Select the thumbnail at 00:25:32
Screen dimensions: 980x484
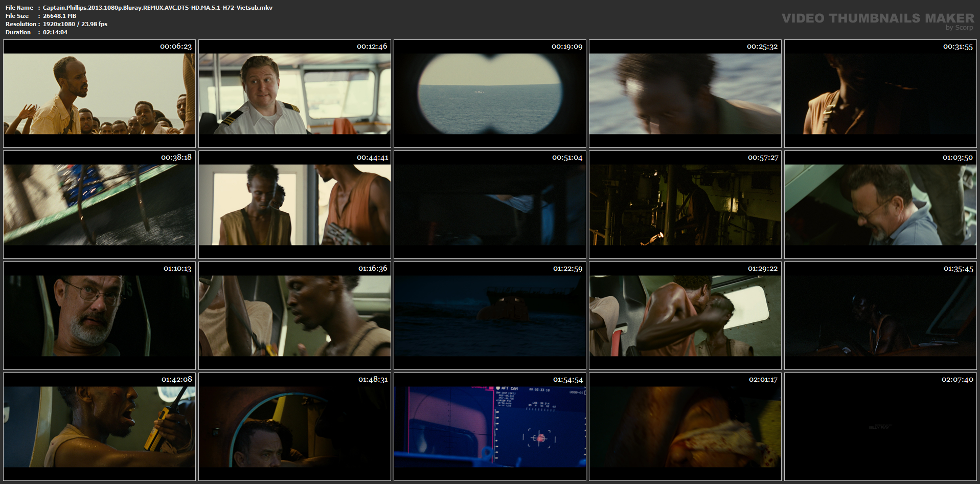(685, 94)
